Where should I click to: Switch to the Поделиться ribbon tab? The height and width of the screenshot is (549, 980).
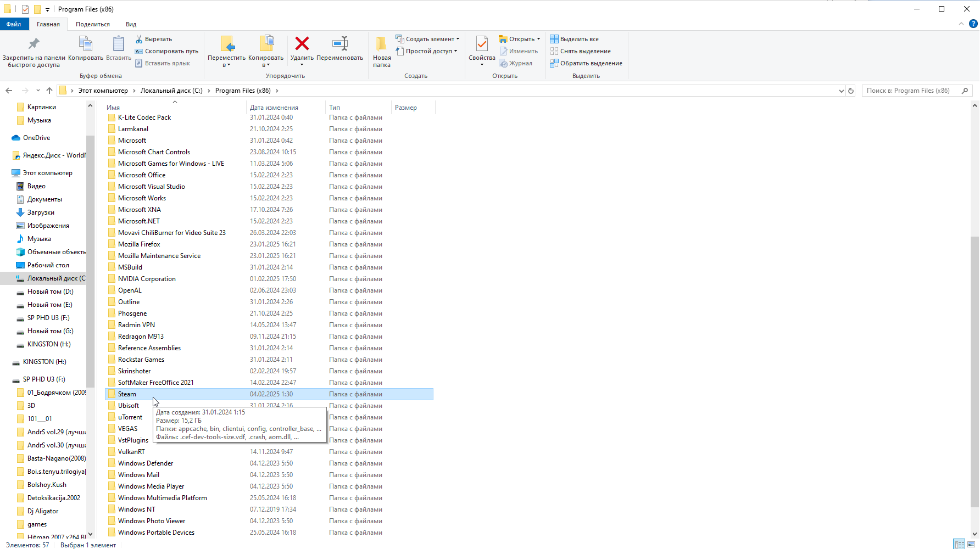(x=93, y=24)
